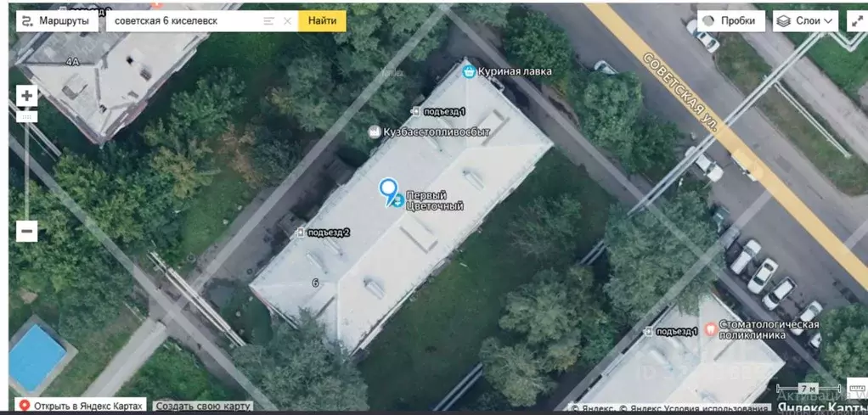
Task: Click the 7 м scale ruler
Action: (x=810, y=389)
